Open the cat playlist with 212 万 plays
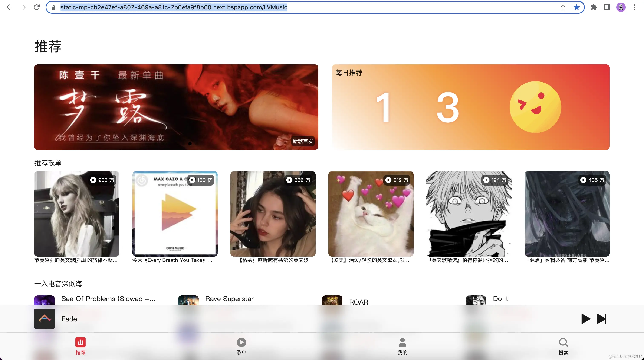 click(x=371, y=213)
